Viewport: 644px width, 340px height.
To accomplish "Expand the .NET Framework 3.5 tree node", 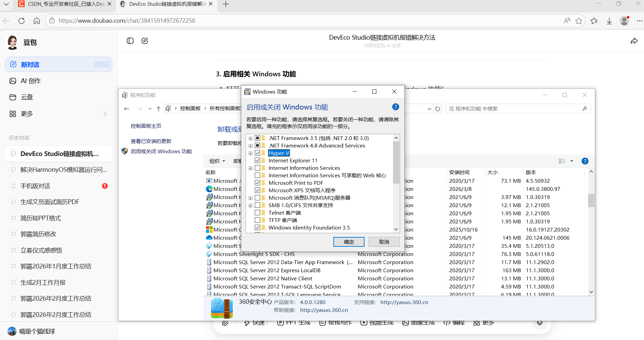I will (250, 138).
